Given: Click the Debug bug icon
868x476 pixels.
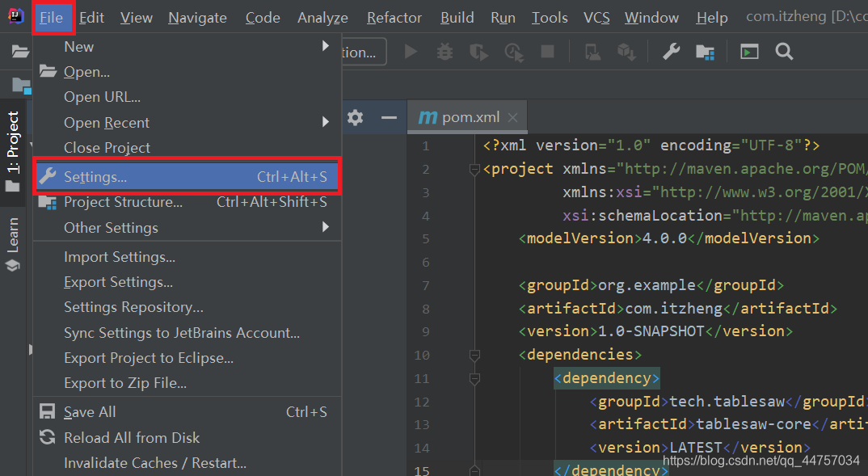Looking at the screenshot, I should [445, 52].
